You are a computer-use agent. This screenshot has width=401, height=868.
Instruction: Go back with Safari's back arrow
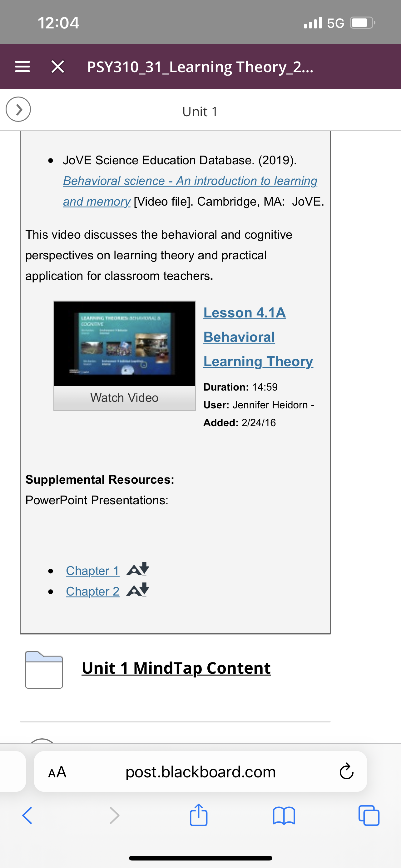27,816
